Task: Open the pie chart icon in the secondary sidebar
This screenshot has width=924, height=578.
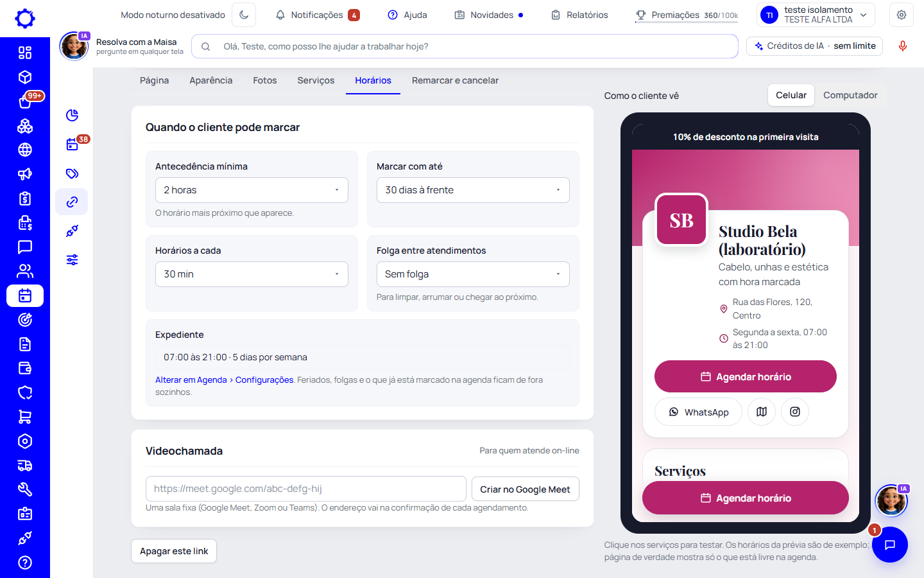Action: pos(72,115)
